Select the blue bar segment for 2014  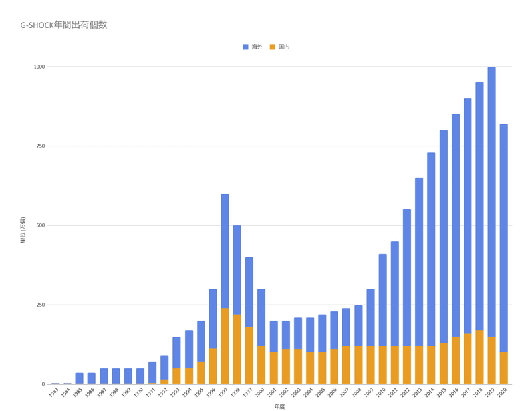[x=431, y=249]
